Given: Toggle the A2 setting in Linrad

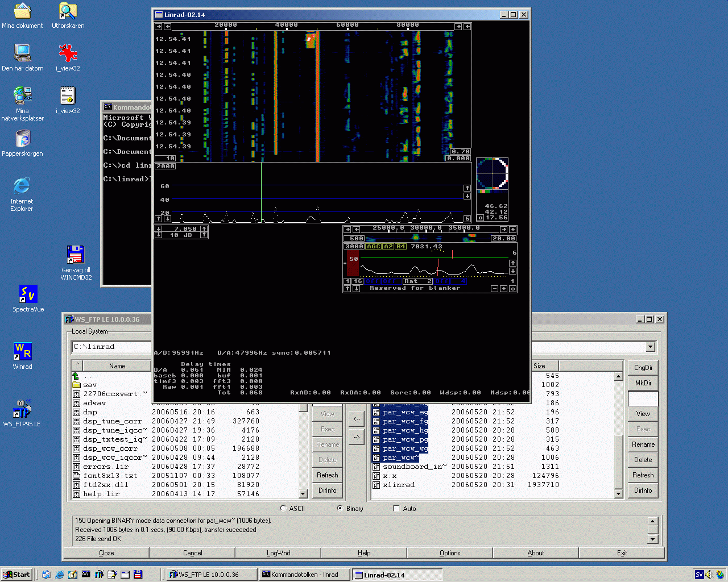Looking at the screenshot, I should [x=388, y=247].
